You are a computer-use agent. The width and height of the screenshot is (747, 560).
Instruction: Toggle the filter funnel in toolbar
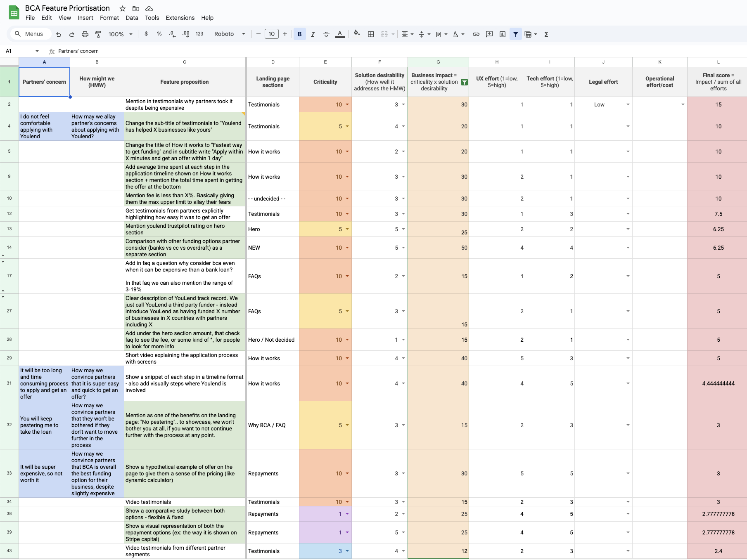516,34
